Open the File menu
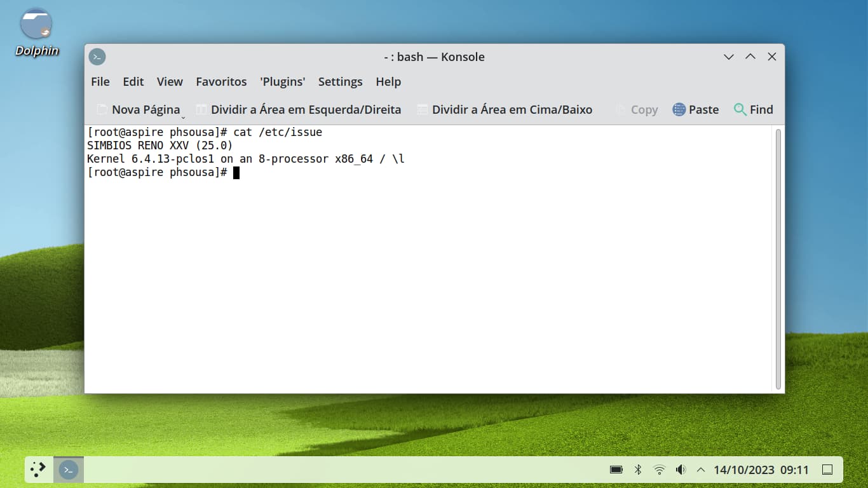Image resolution: width=868 pixels, height=488 pixels. (100, 81)
